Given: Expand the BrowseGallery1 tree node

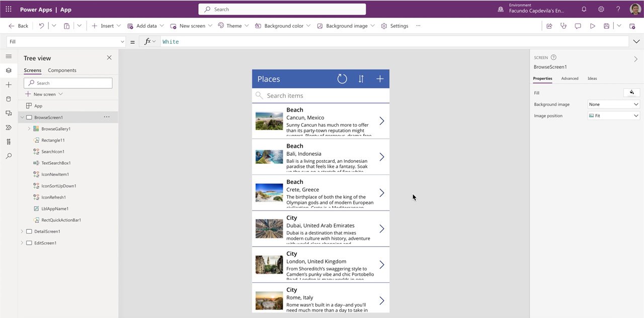Looking at the screenshot, I should (29, 129).
